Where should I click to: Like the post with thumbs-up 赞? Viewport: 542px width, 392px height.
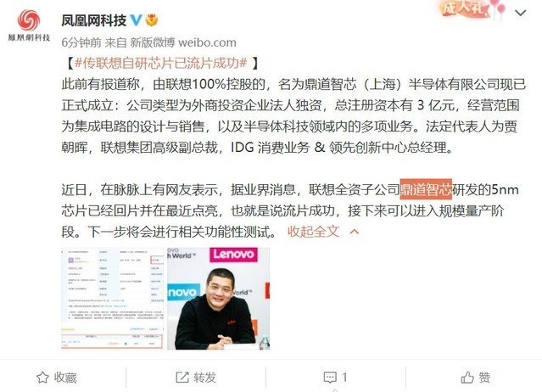[475, 377]
